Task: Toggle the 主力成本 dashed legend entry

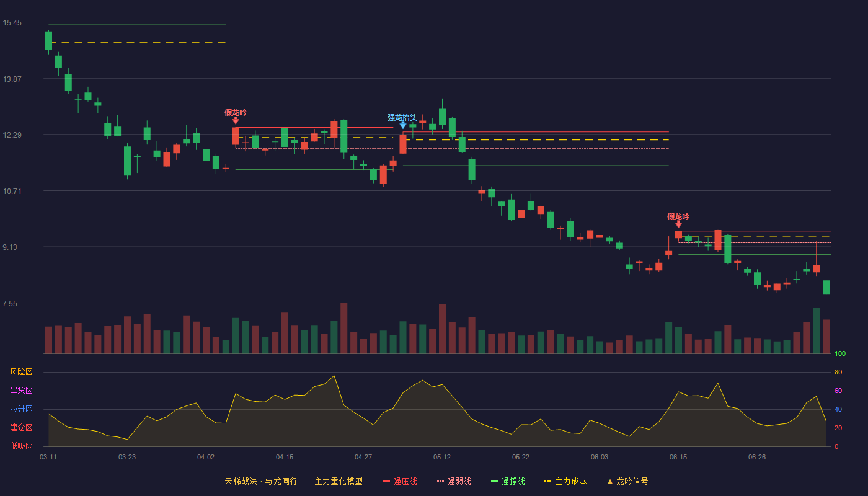Action: click(x=565, y=481)
